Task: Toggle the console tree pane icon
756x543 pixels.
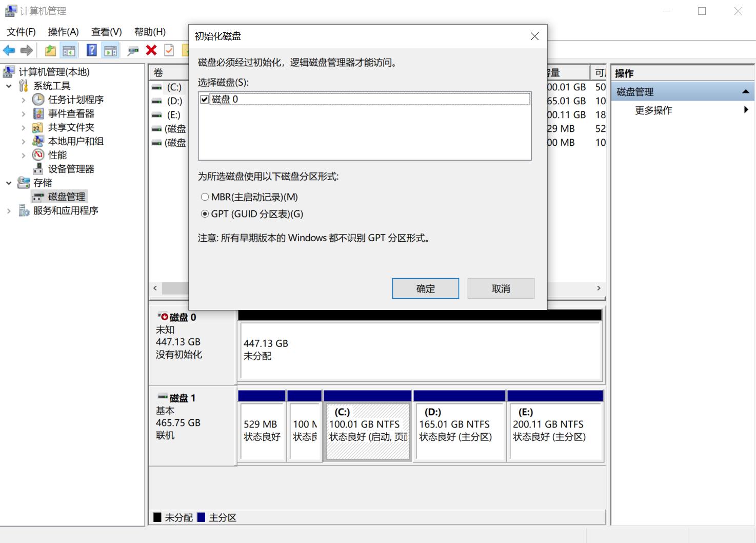Action: point(69,50)
